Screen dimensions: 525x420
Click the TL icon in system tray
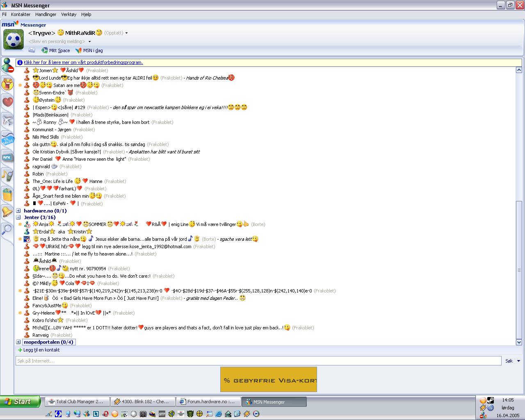tap(491, 408)
